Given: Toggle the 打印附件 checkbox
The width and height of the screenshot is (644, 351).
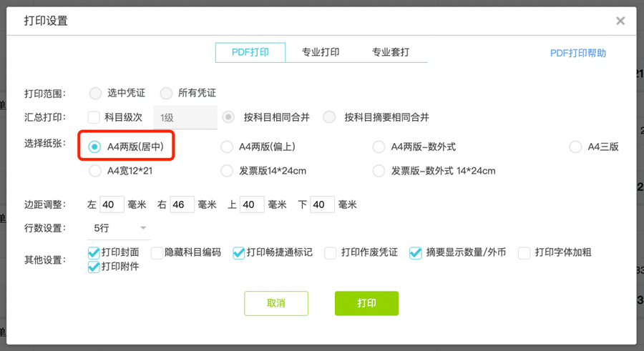Looking at the screenshot, I should (94, 267).
